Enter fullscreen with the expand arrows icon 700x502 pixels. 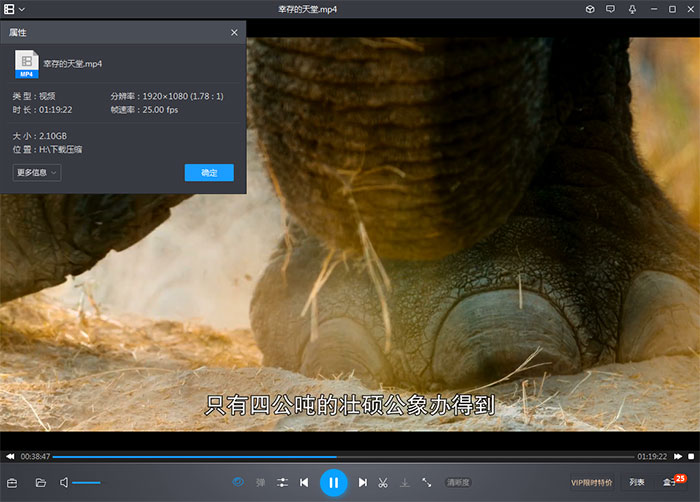click(427, 483)
